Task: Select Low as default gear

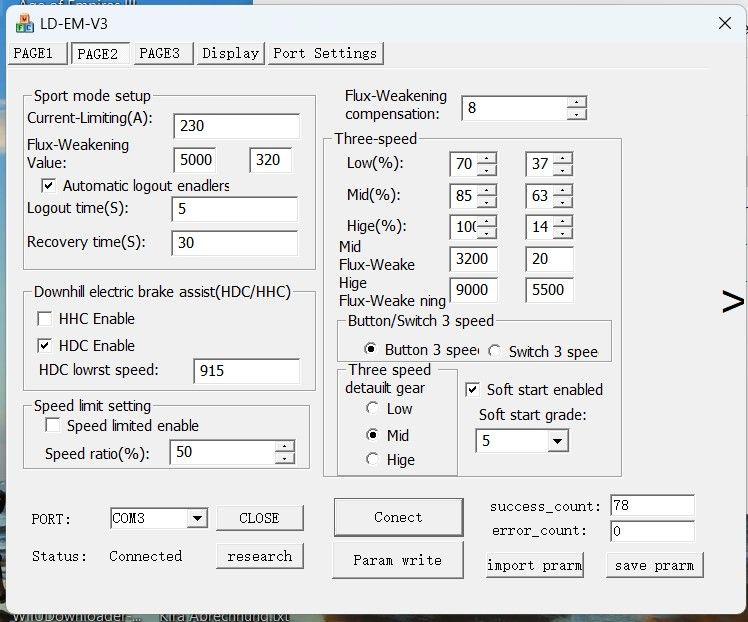Action: [x=373, y=409]
